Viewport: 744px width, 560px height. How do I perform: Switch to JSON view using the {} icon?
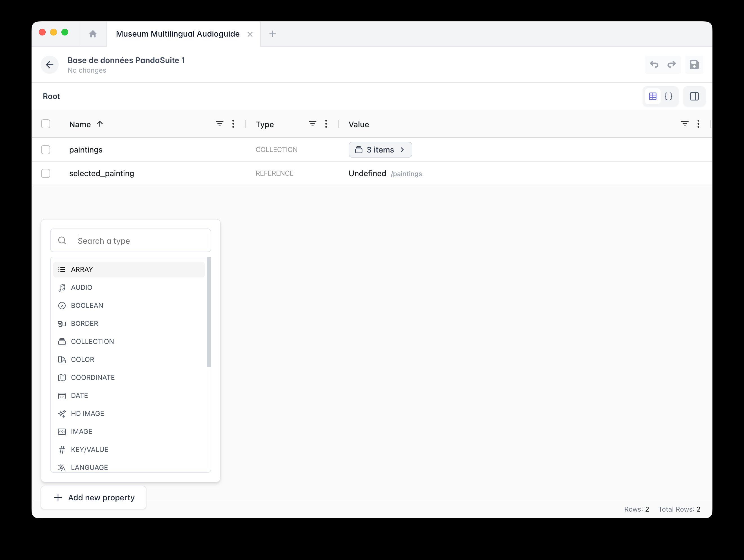[x=669, y=97]
